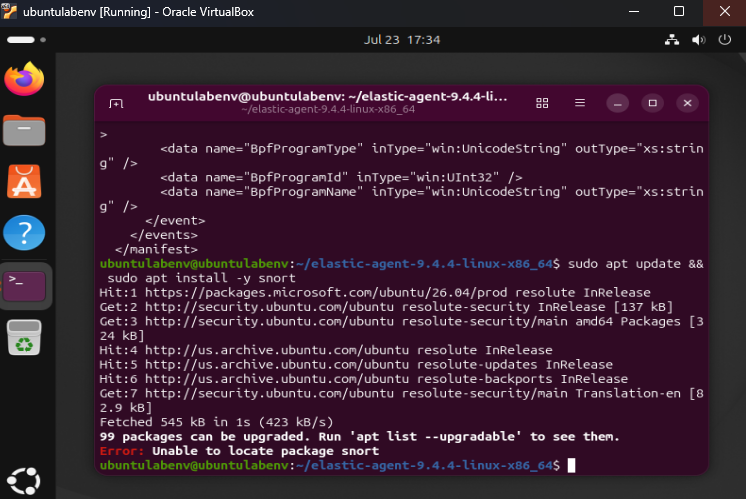Image resolution: width=746 pixels, height=499 pixels.
Task: Minimize the VirtualBox window
Action: (634, 11)
